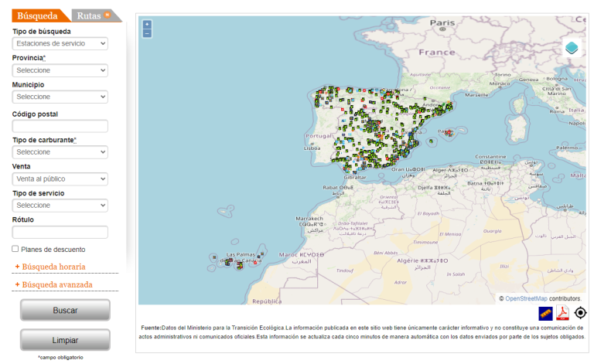Click the plus icon beside Búsqueda avanzada
This screenshot has width=594, height=364.
(x=17, y=284)
